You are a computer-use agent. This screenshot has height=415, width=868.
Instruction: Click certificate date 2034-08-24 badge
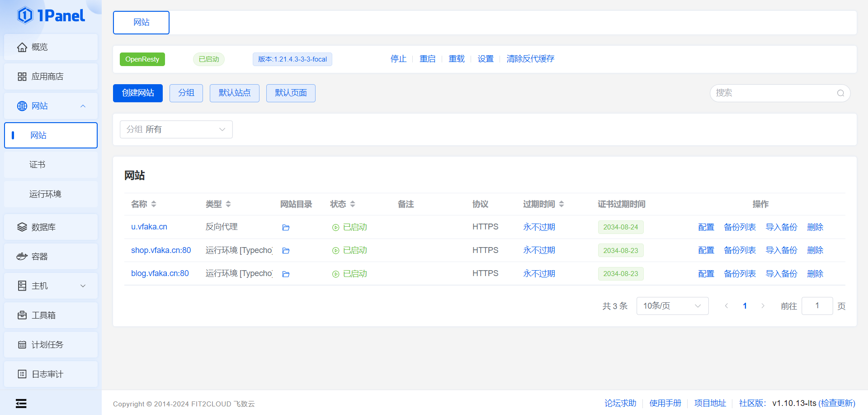(620, 227)
